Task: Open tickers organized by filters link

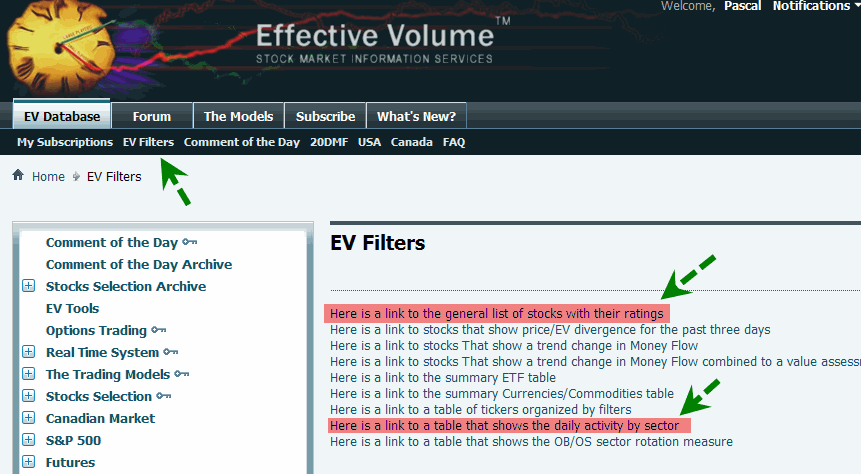Action: point(480,409)
